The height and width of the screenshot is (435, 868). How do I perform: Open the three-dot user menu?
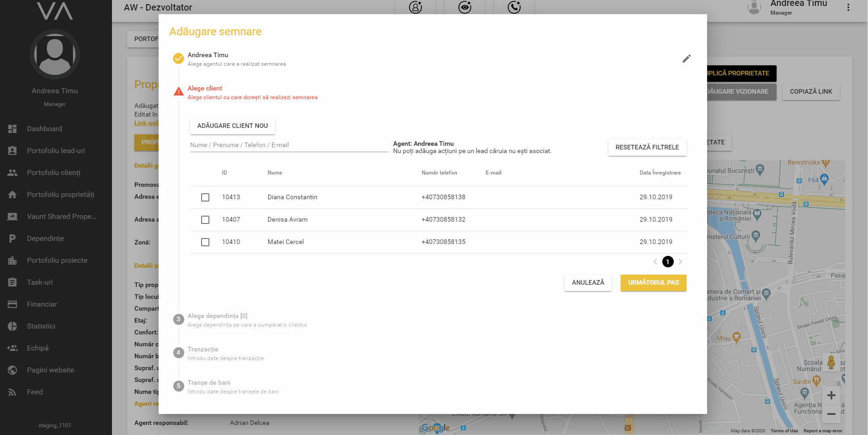click(848, 7)
